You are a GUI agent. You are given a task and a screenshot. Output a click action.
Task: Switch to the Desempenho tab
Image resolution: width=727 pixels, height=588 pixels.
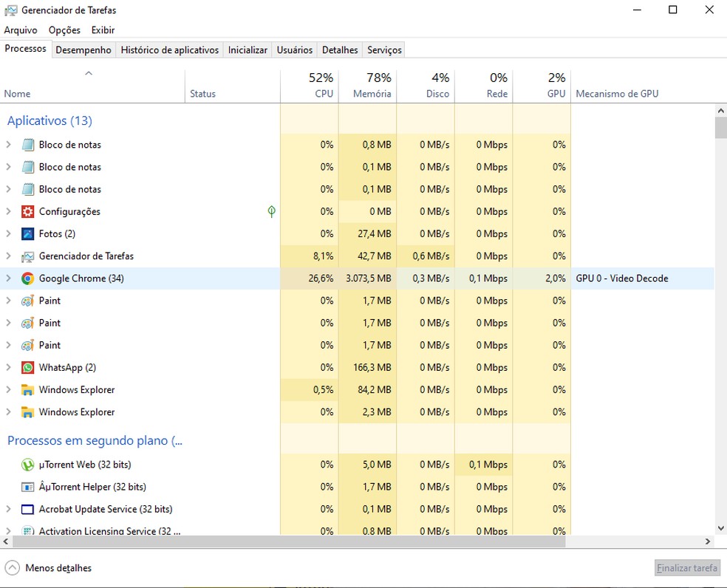[x=83, y=49]
